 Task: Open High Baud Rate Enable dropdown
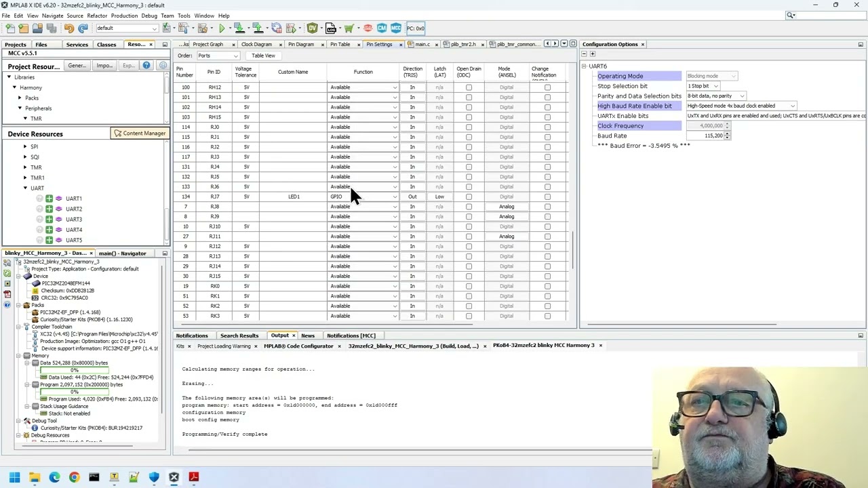(741, 106)
